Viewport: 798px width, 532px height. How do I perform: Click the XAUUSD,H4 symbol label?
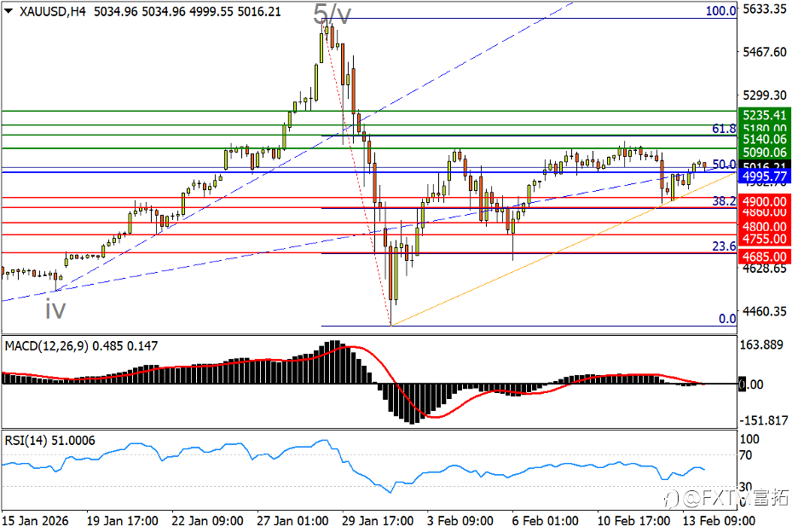52,11
